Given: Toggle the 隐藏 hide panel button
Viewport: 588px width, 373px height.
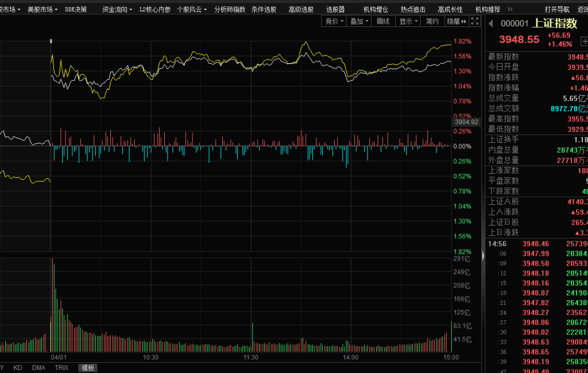Looking at the screenshot, I should click(x=454, y=21).
